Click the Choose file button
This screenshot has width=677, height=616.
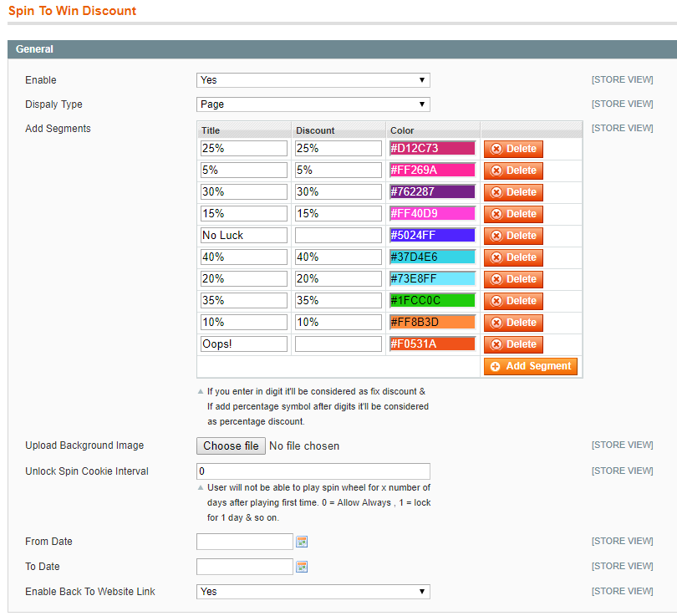click(x=231, y=446)
